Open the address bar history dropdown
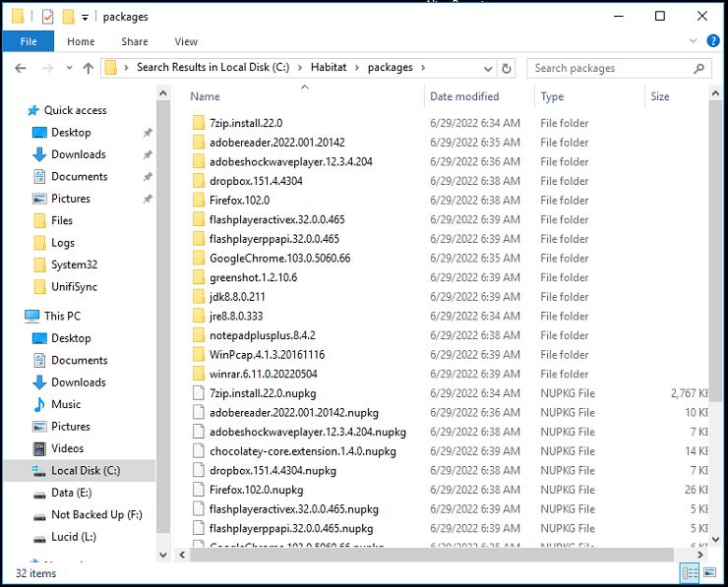 tap(487, 69)
